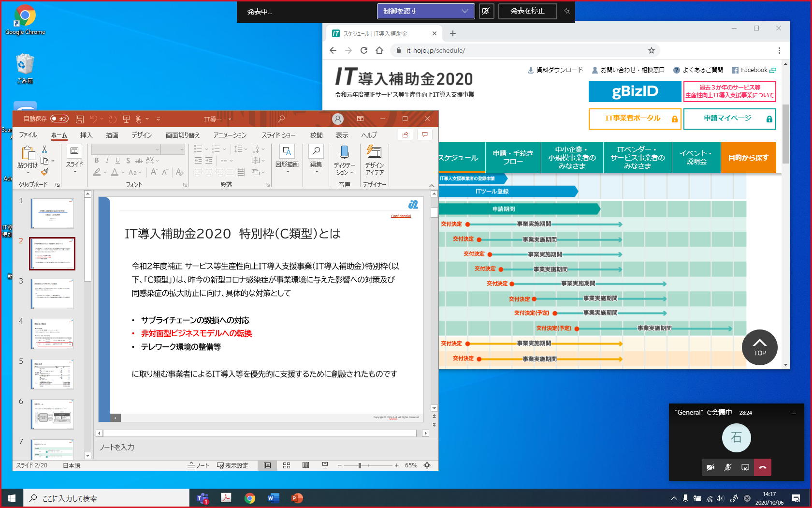Open the Comments icon in PowerPoint ribbon
Screen dimensions: 812x508
pyautogui.click(x=425, y=134)
